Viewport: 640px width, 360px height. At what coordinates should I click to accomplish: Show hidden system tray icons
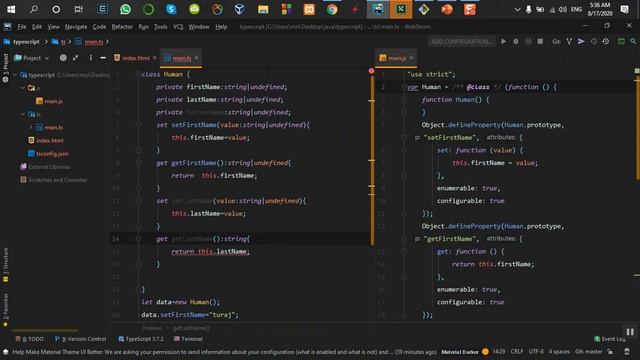coord(517,9)
